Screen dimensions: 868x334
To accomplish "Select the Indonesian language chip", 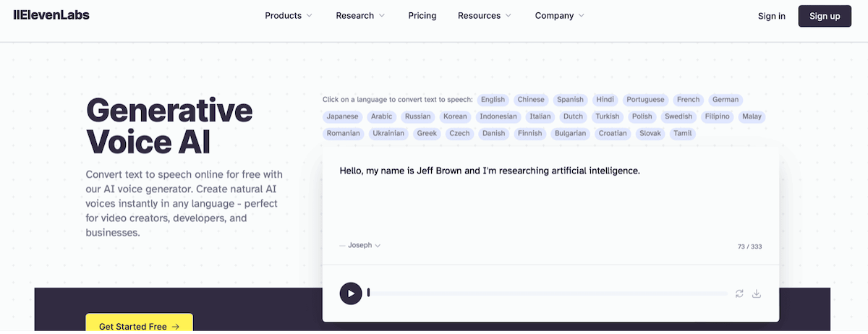I will pos(498,116).
